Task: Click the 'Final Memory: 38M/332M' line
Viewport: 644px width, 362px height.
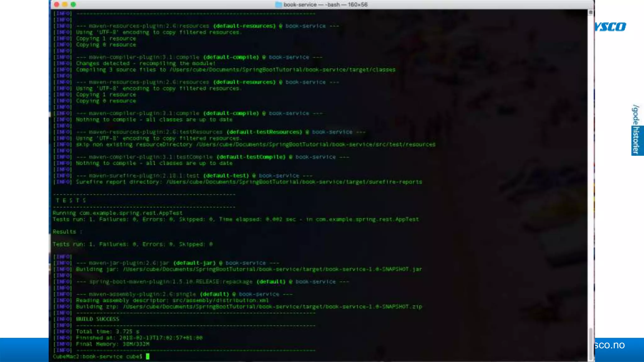Action: (113, 344)
